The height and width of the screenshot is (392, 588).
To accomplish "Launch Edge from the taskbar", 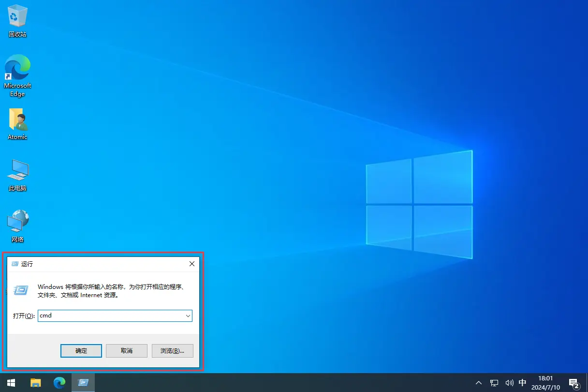I will (59, 383).
